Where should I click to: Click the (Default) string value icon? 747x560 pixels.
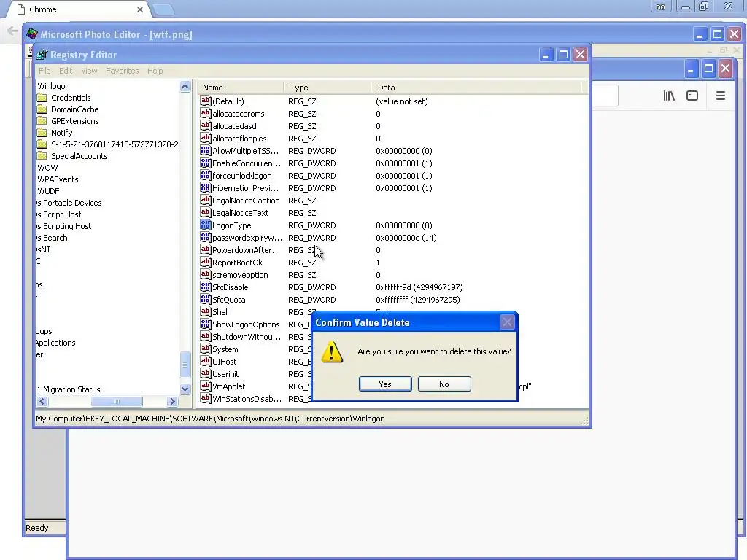point(205,101)
